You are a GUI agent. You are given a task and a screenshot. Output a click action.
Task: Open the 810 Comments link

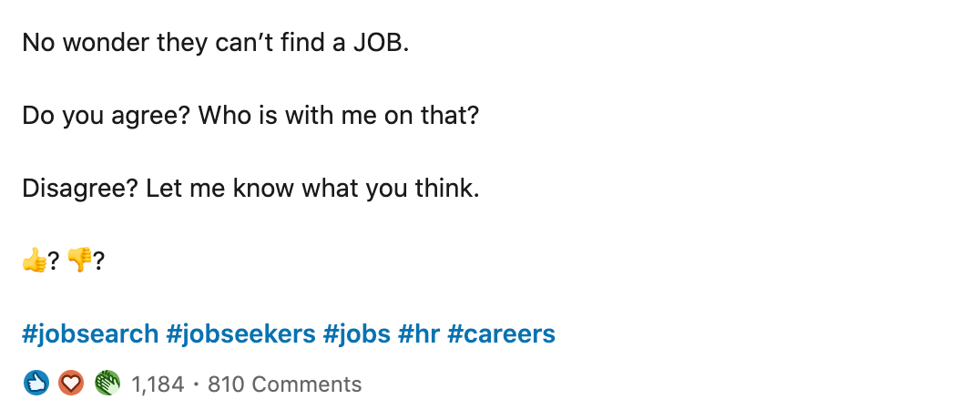click(x=284, y=384)
